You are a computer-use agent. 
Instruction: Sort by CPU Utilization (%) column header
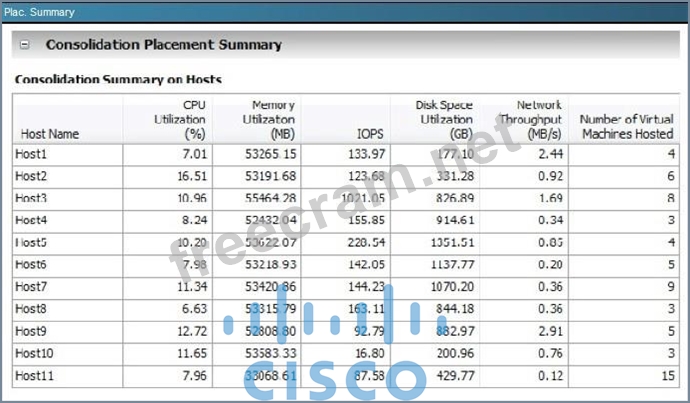[179, 119]
